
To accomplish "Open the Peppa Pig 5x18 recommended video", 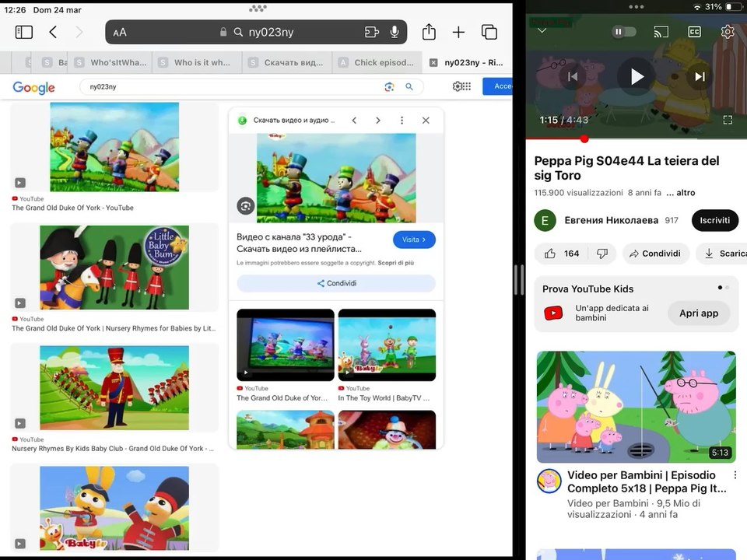I will pyautogui.click(x=636, y=407).
